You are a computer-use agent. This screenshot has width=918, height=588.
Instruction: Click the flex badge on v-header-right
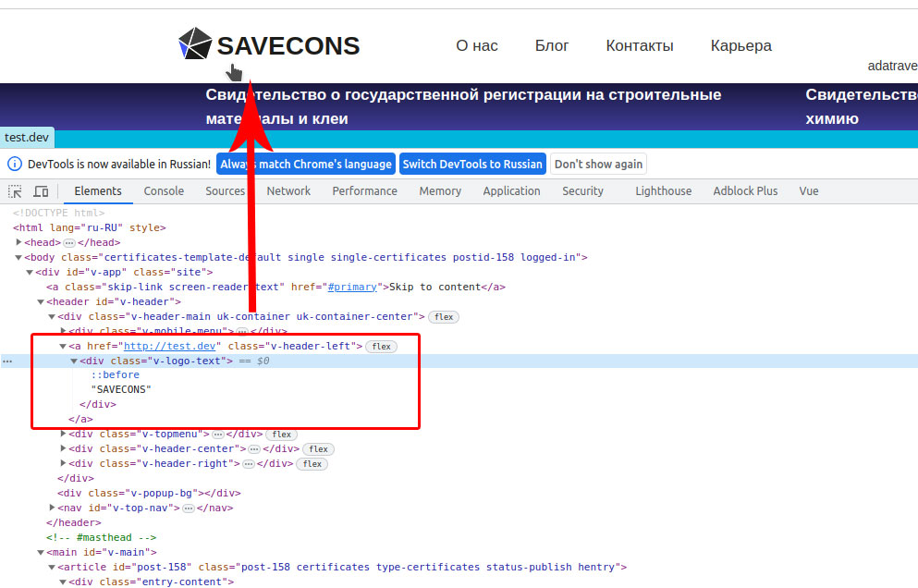312,464
